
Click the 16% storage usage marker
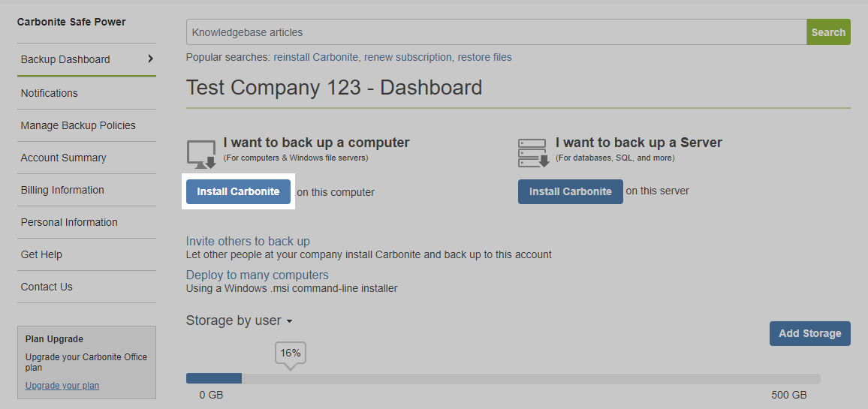(x=291, y=353)
